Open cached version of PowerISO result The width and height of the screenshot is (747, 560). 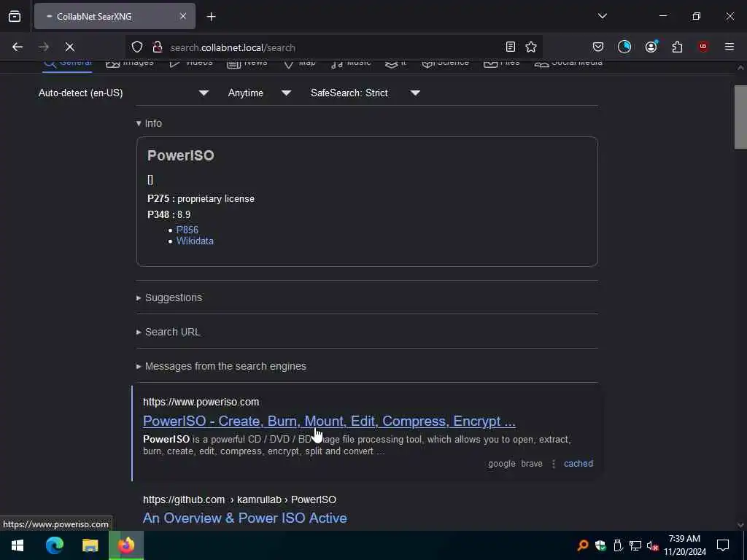click(578, 463)
